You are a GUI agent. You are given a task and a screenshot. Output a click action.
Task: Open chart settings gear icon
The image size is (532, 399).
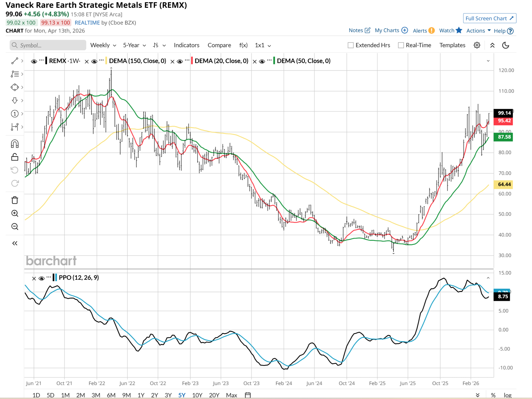[477, 45]
